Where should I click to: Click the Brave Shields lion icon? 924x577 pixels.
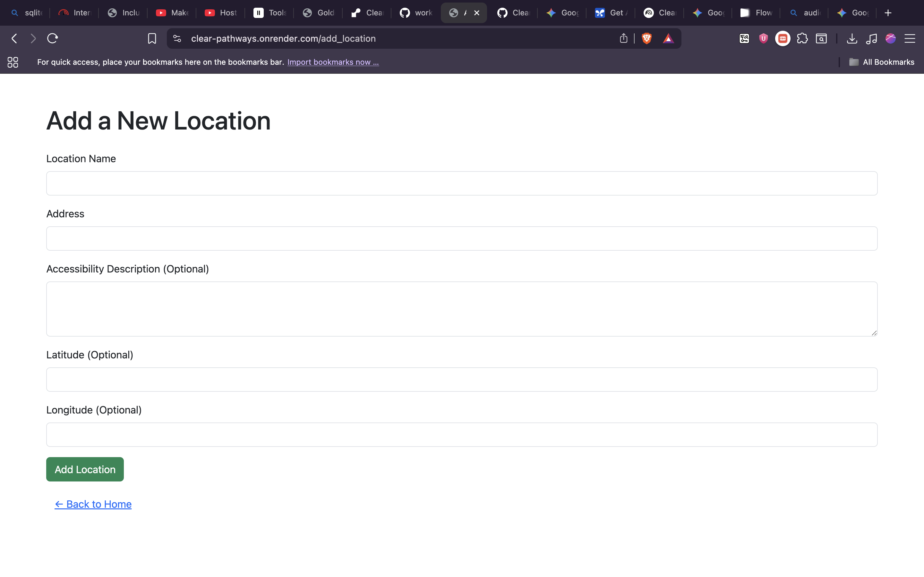pyautogui.click(x=646, y=38)
